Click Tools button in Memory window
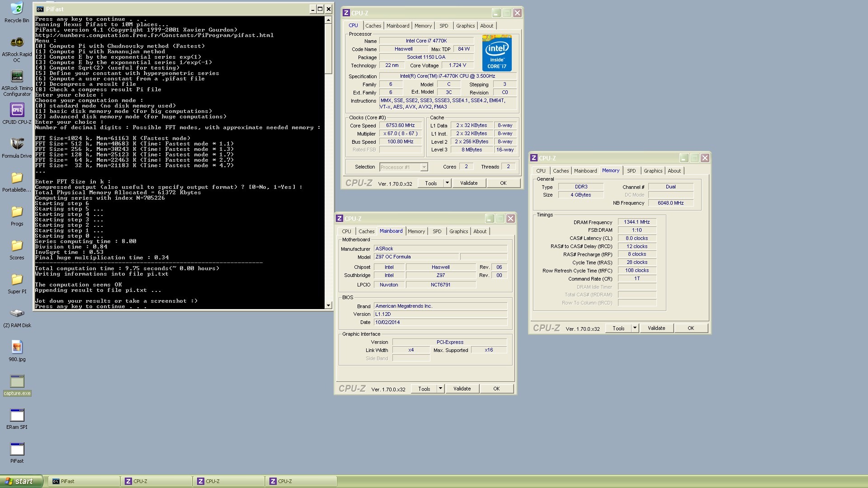This screenshot has height=488, width=868. tap(618, 328)
